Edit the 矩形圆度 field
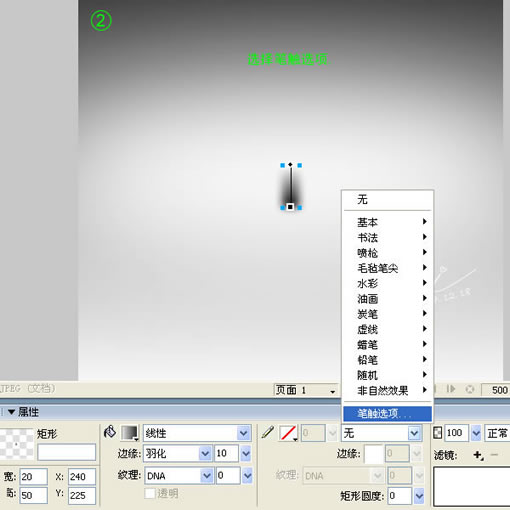The width and height of the screenshot is (510, 510). point(399,496)
